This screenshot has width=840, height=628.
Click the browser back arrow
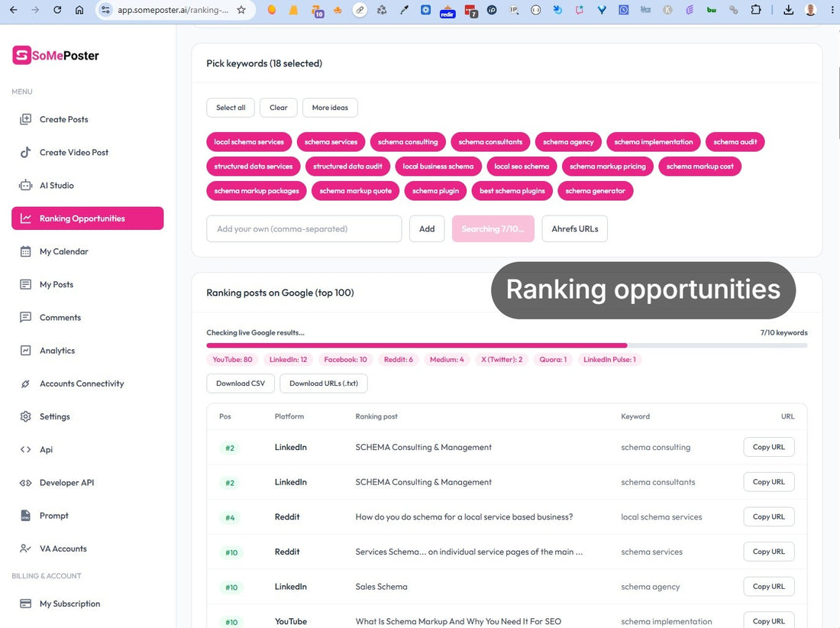14,10
